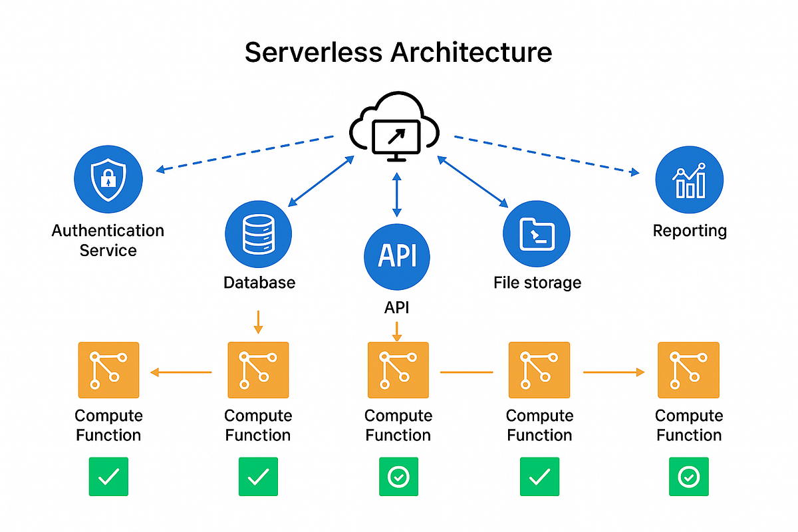Click the green checkmark under the fourth function
This screenshot has height=532, width=798.
tap(539, 476)
